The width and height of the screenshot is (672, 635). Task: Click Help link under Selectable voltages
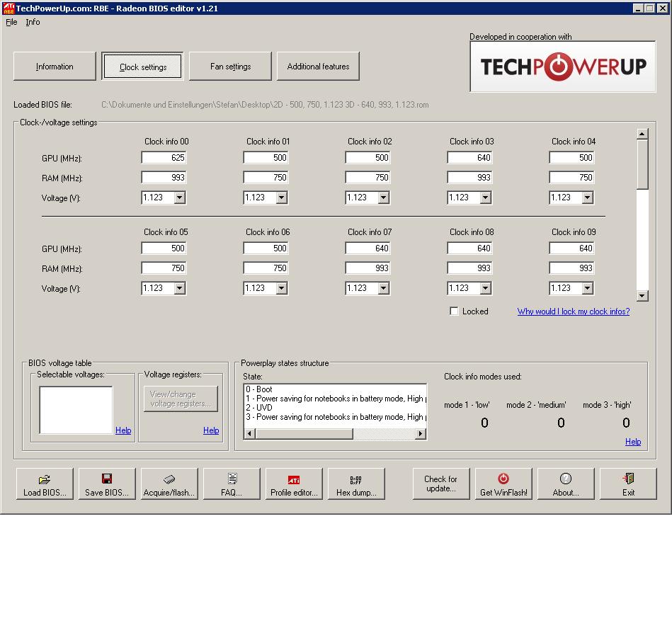[123, 430]
